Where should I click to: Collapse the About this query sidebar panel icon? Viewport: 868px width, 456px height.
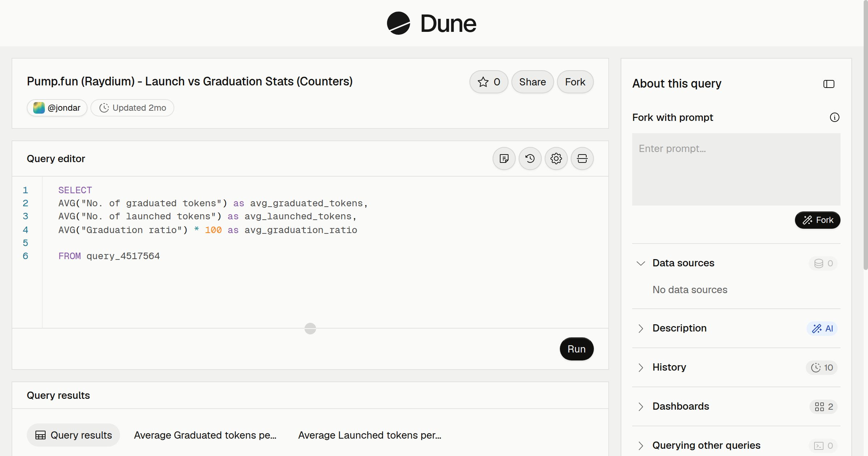(829, 84)
